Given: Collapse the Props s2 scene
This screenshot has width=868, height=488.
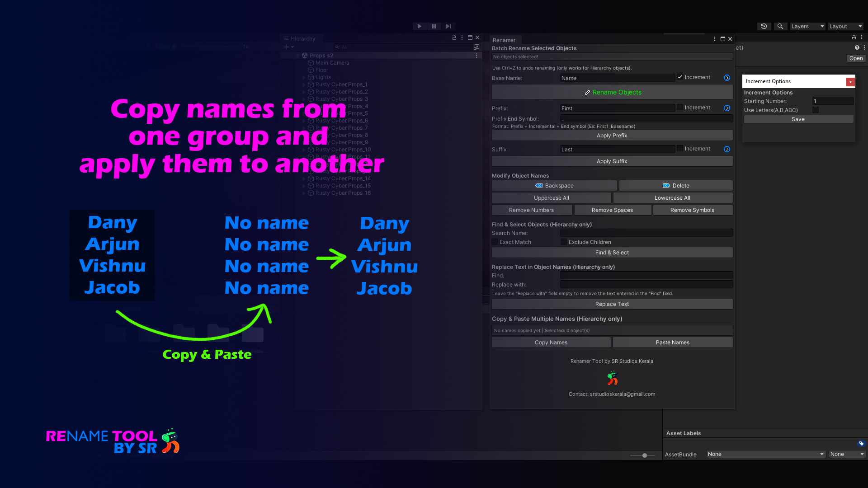Looking at the screenshot, I should [297, 56].
